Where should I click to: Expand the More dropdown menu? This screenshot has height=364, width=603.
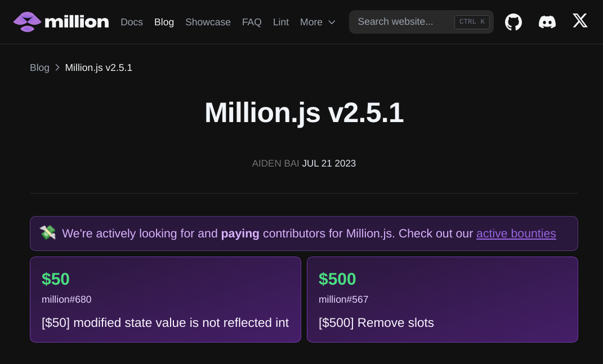[x=318, y=23]
